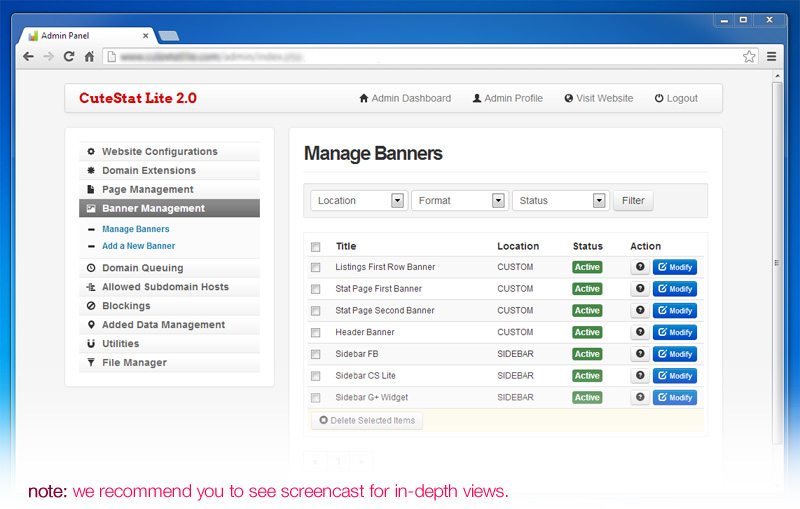This screenshot has height=509, width=800.
Task: Click info icon for Listings First Row Banner
Action: click(640, 267)
